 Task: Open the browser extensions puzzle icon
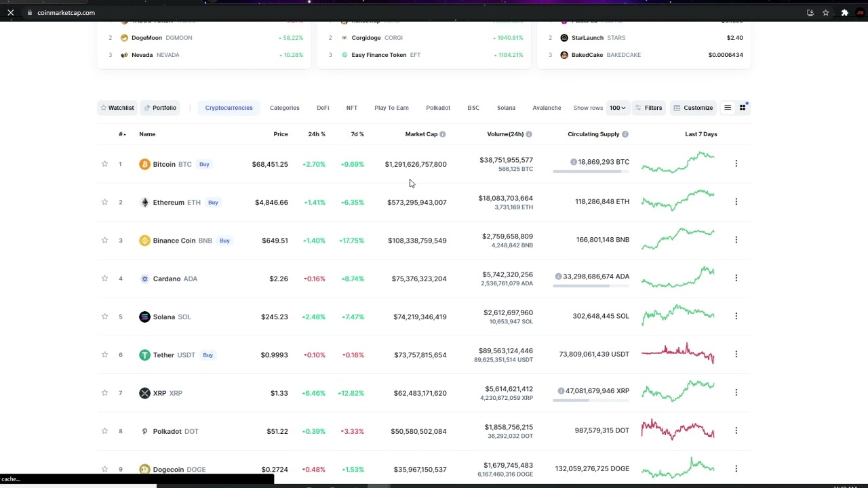[844, 12]
